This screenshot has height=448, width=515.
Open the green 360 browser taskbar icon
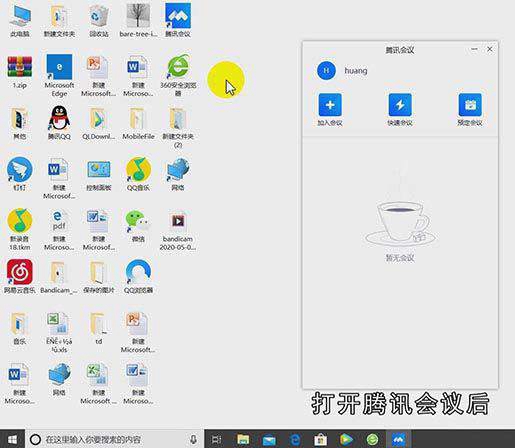[372, 440]
